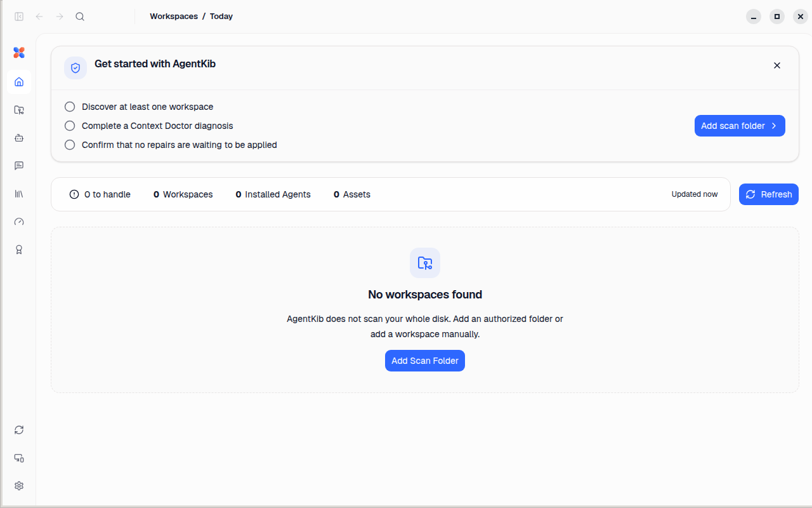The image size is (812, 508).
Task: Click the shield icon in the Get started card
Action: pos(75,67)
